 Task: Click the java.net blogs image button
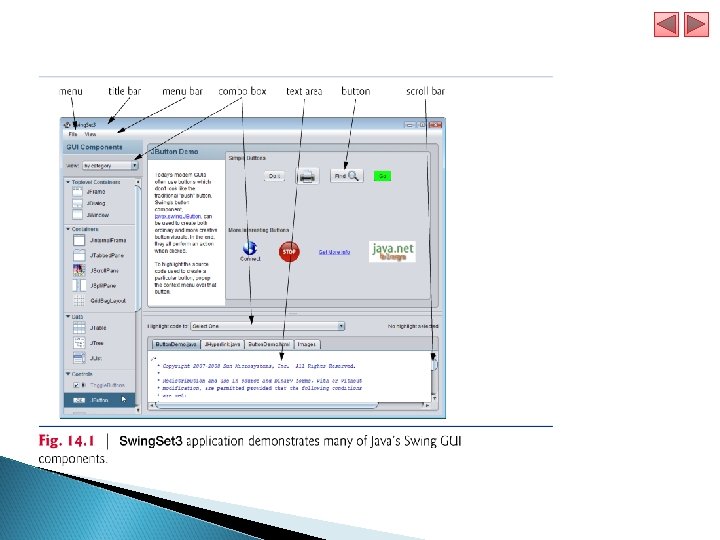pyautogui.click(x=392, y=252)
